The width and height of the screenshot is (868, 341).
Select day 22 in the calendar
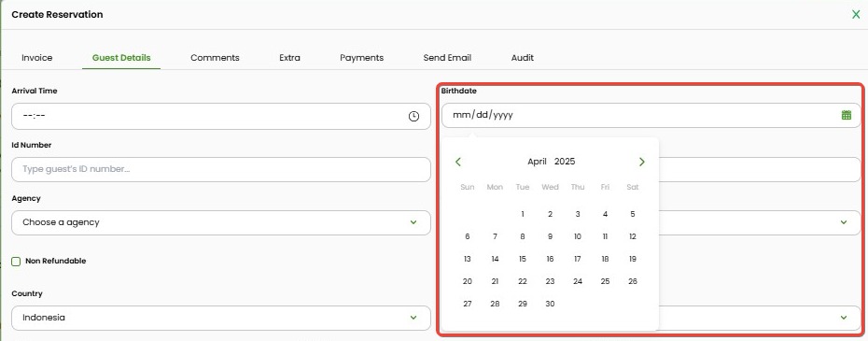pyautogui.click(x=523, y=281)
